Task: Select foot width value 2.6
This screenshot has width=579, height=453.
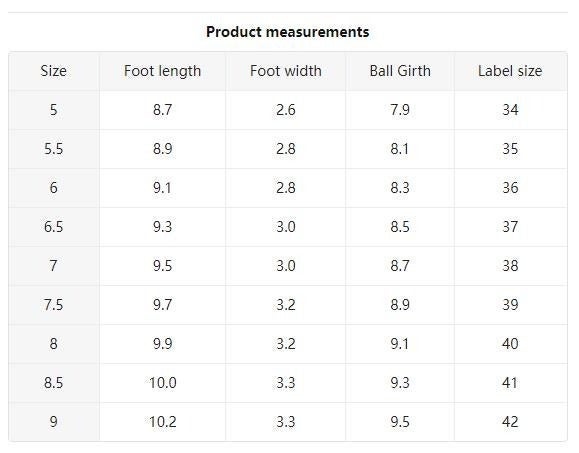Action: pyautogui.click(x=285, y=110)
